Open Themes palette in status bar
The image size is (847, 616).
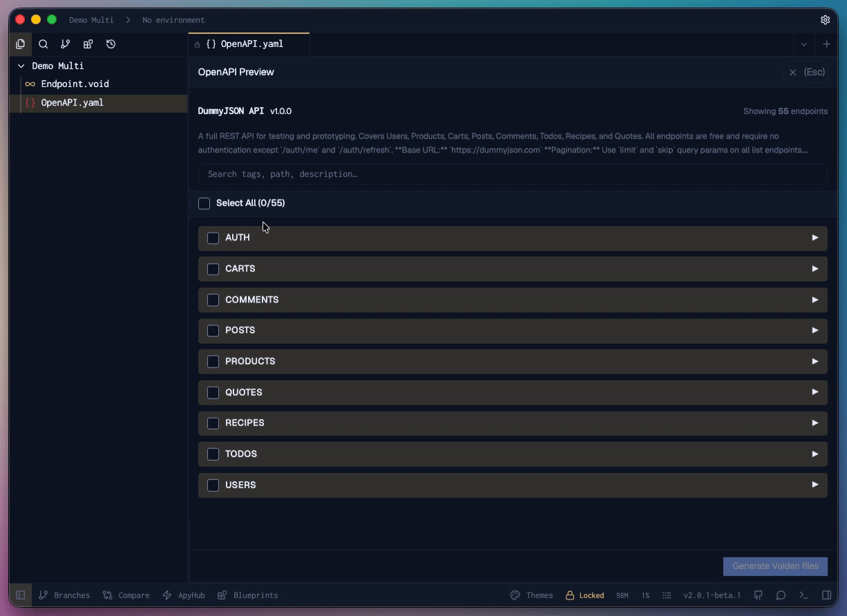(531, 595)
